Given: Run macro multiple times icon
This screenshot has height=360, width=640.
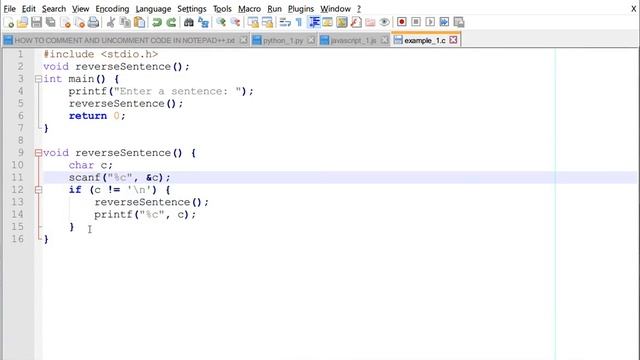Looking at the screenshot, I should point(444,22).
